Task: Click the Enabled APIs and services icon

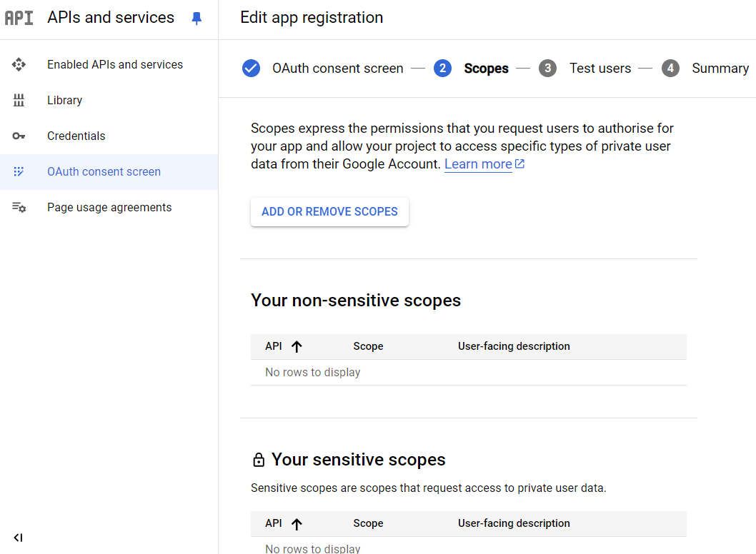Action: [x=19, y=64]
